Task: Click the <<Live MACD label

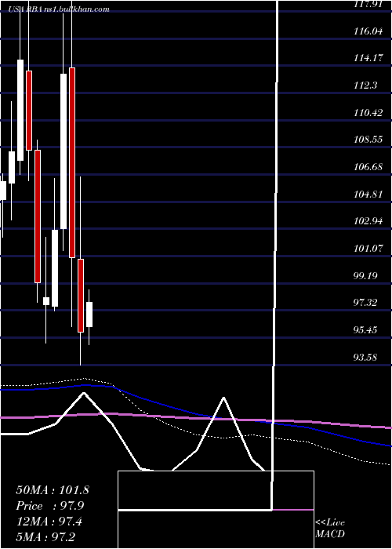Action: click(330, 529)
